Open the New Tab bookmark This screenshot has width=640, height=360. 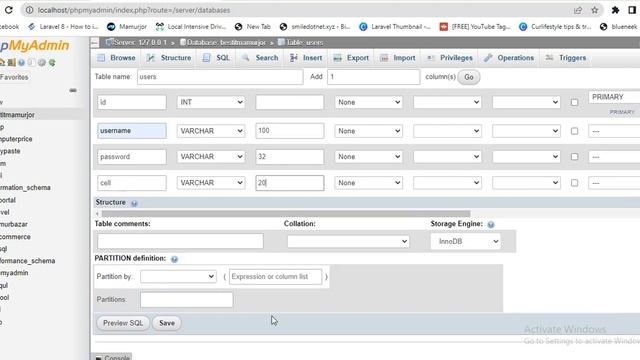tap(253, 27)
